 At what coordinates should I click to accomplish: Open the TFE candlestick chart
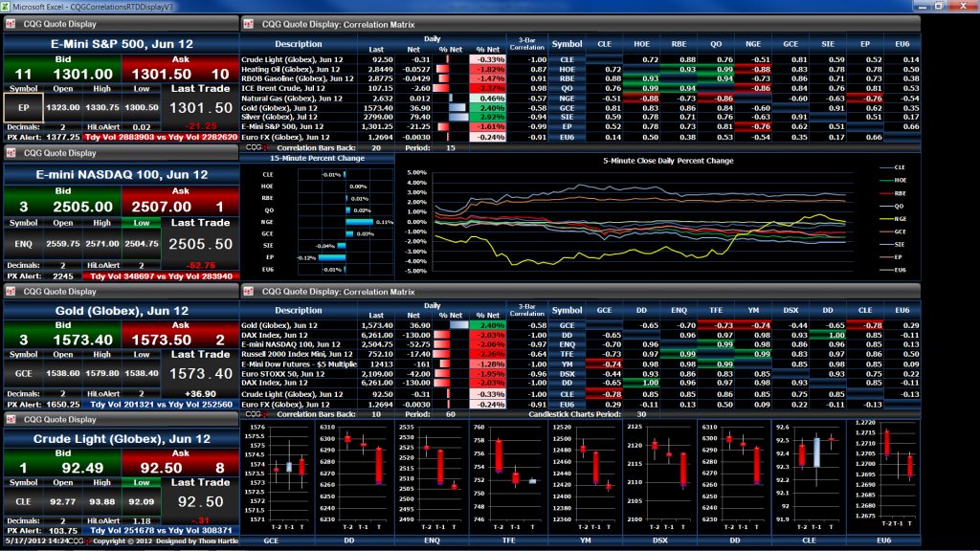click(x=508, y=476)
